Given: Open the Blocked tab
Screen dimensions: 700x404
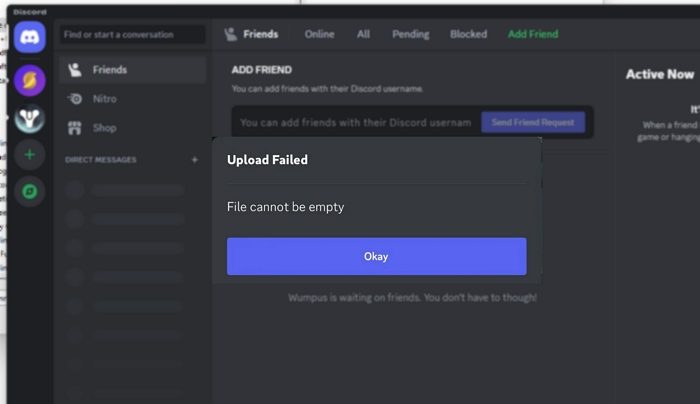Looking at the screenshot, I should [x=468, y=34].
